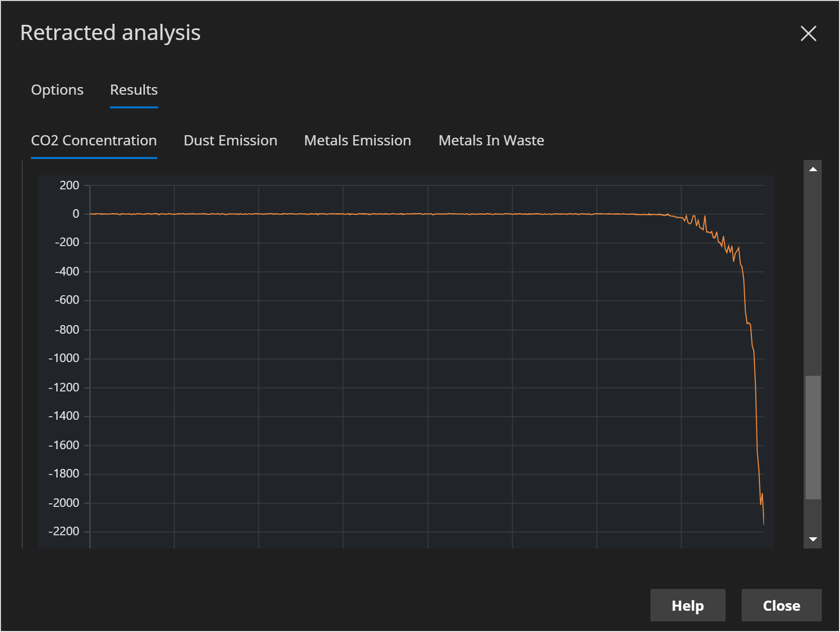
Task: Open the CO2 Concentration tab
Action: click(x=94, y=140)
